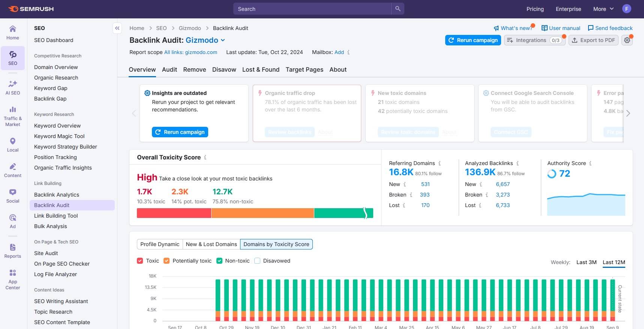Screen dimensions: 644x329
Task: Open All links: gizmodo.com scope
Action: 191,52
